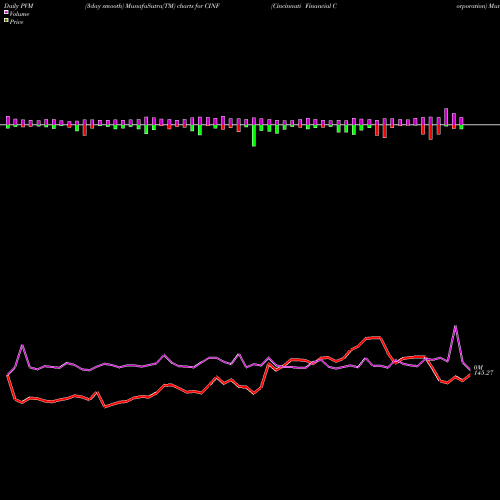Click the 'Cincinnati Financial C' company name text
Screen dimensions: 500x500
[304, 6]
